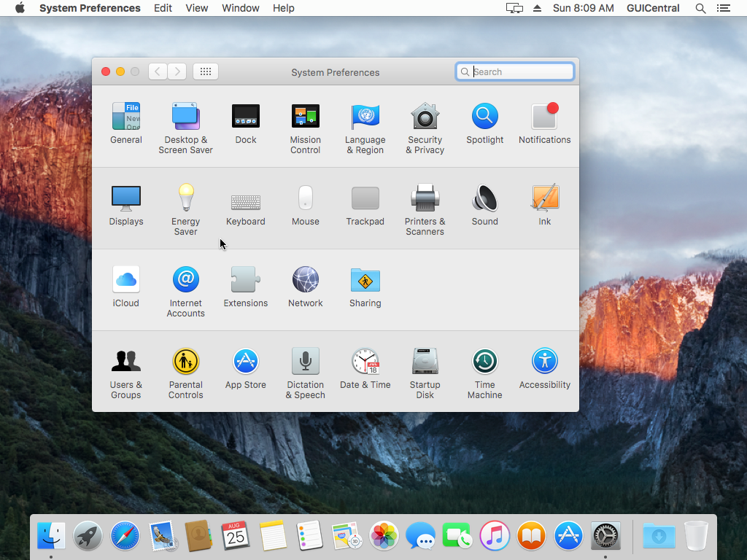Open the Downloads folder in the Dock

click(x=659, y=535)
